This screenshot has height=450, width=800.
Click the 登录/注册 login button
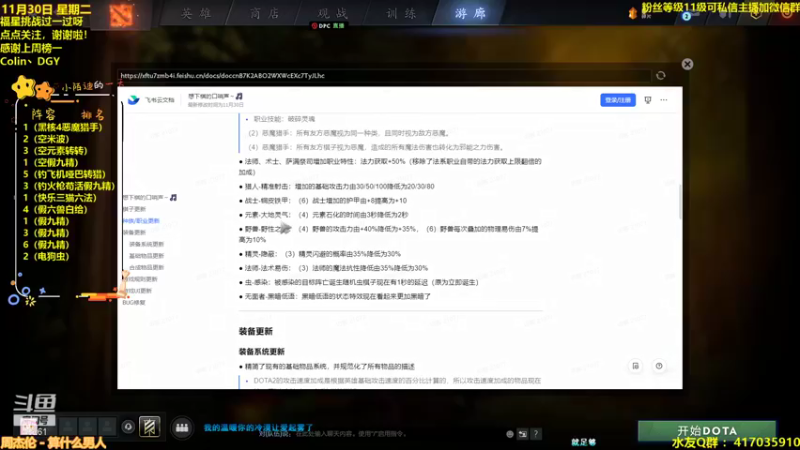618,100
